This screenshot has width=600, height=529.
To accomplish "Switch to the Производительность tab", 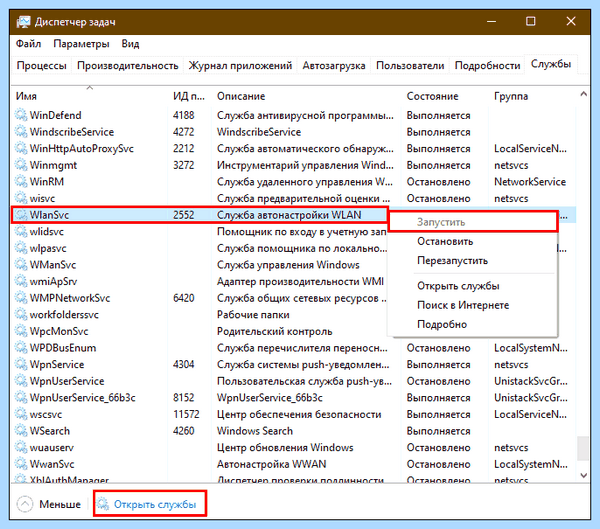I will point(127,65).
